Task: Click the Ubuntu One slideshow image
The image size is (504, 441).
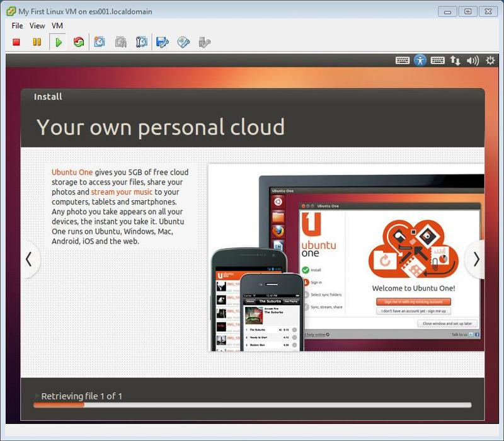Action: point(346,258)
